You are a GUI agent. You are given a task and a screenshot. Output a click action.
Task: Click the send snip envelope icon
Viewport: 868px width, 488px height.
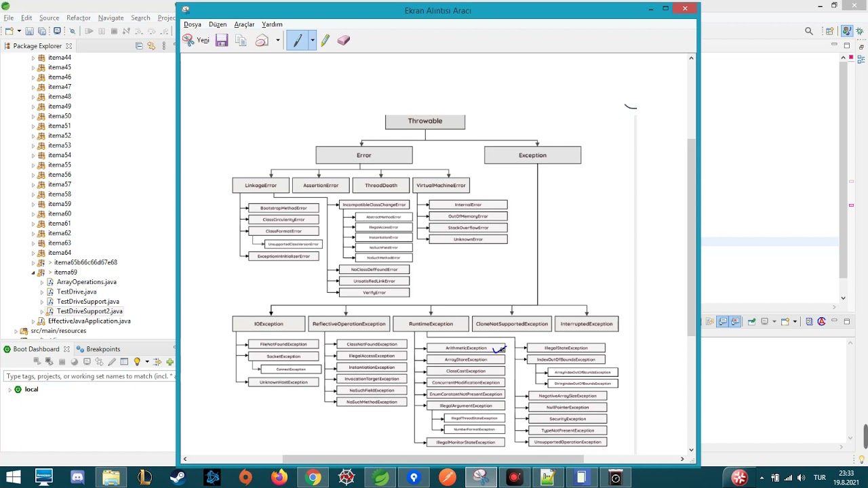(x=262, y=41)
